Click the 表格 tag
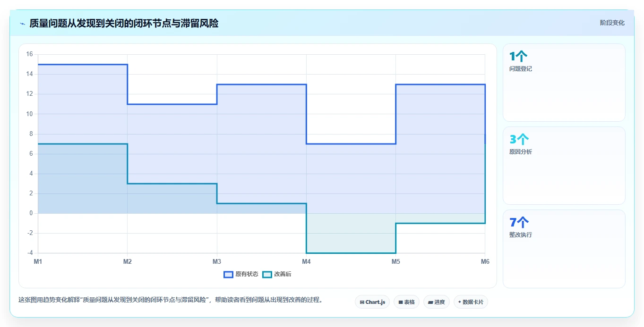644x327 pixels. pyautogui.click(x=406, y=302)
